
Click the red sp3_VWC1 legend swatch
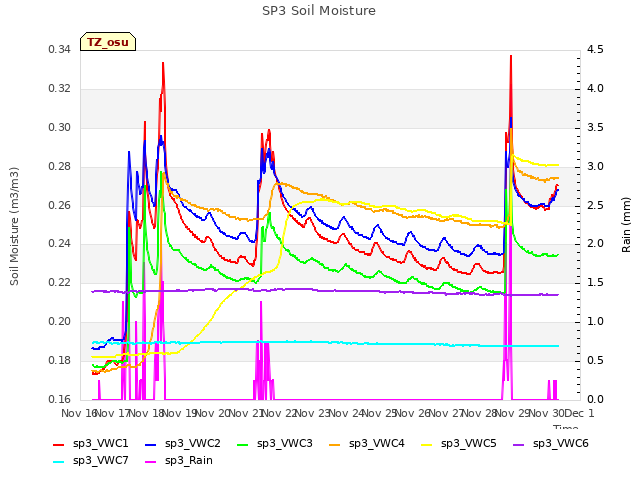coord(59,444)
